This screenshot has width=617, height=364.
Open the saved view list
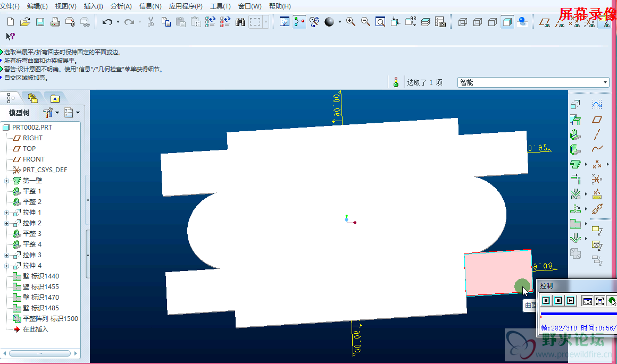411,22
